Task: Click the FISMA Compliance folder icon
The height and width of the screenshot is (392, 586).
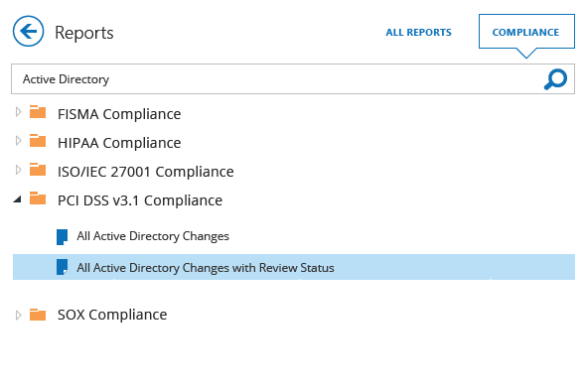Action: click(38, 112)
